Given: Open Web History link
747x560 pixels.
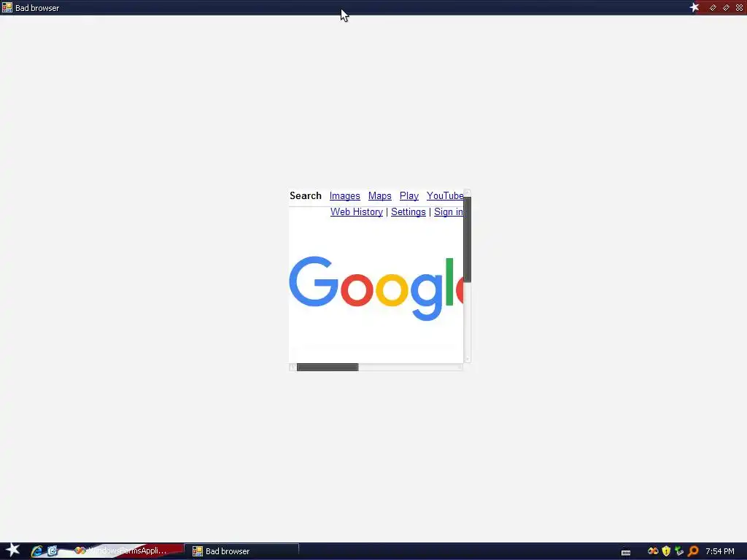Looking at the screenshot, I should coord(357,212).
